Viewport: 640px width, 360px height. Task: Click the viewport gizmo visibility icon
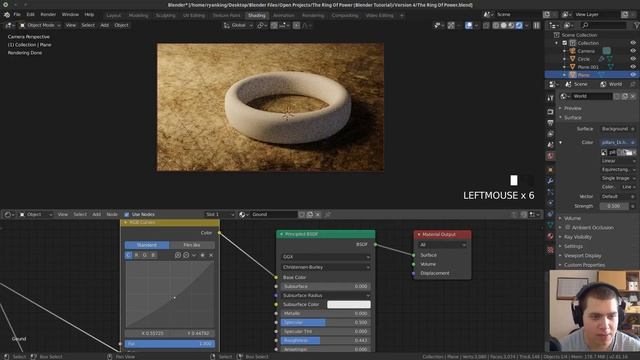(x=451, y=25)
